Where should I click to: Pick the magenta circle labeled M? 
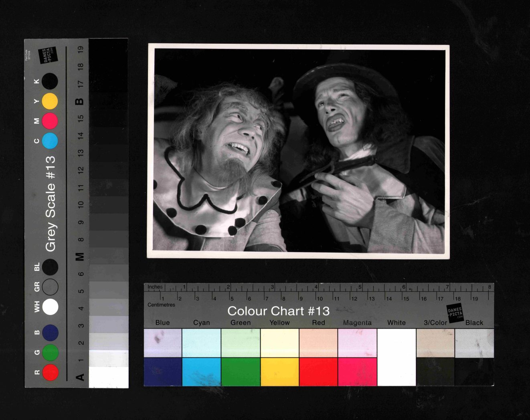click(50, 121)
